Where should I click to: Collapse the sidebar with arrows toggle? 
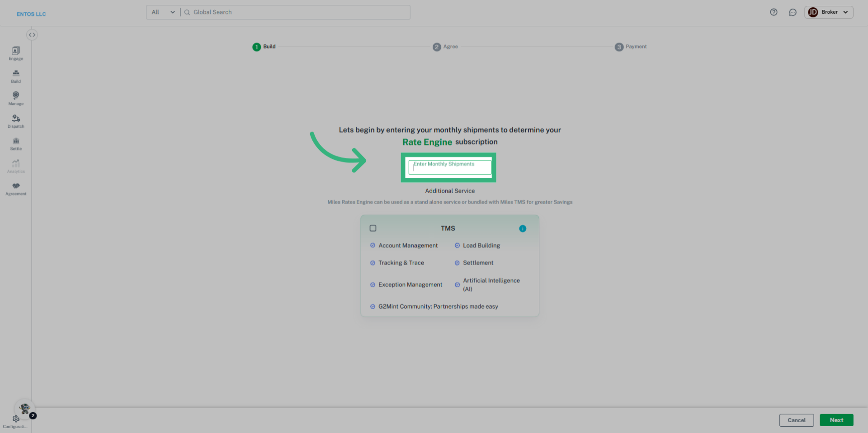tap(32, 35)
